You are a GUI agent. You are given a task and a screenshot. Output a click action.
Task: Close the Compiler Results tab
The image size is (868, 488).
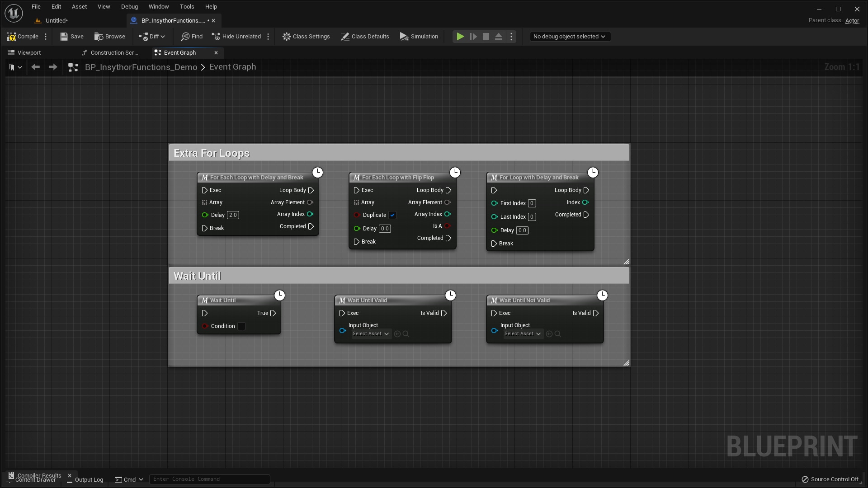pos(70,476)
